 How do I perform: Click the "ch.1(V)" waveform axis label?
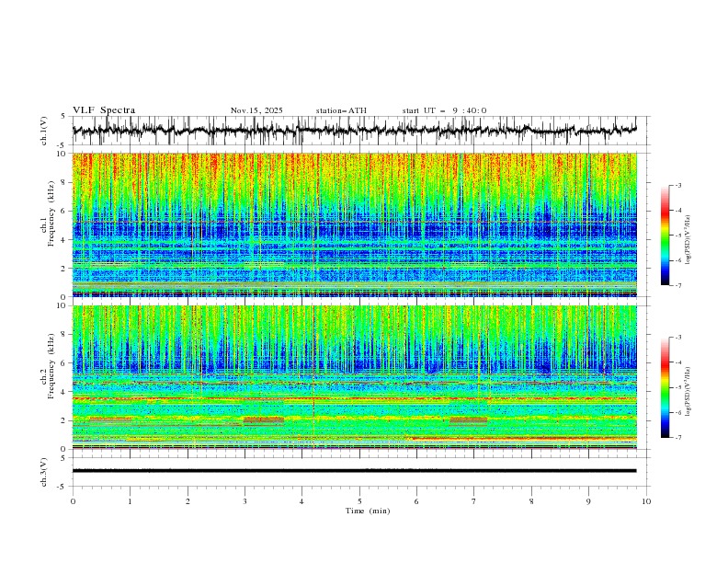click(x=44, y=130)
